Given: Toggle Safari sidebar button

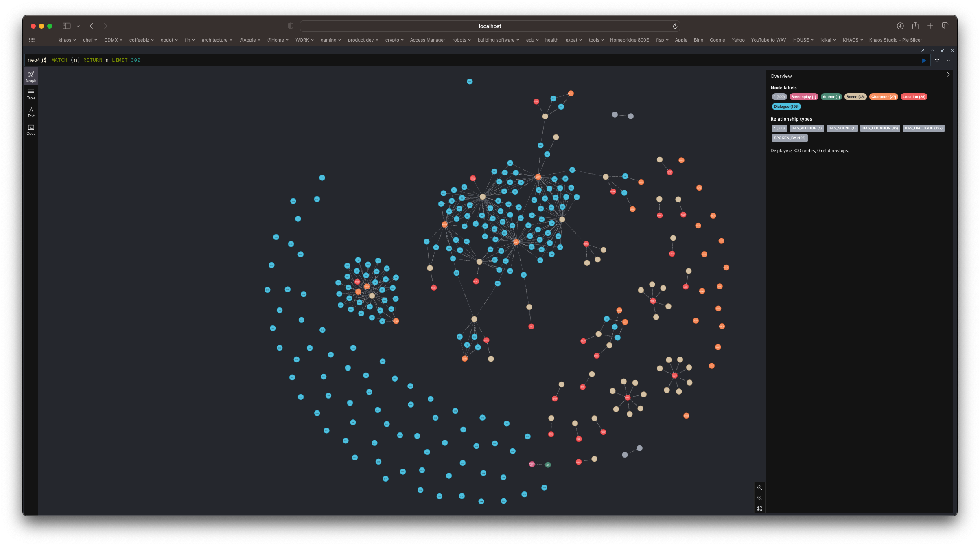Looking at the screenshot, I should click(x=66, y=26).
